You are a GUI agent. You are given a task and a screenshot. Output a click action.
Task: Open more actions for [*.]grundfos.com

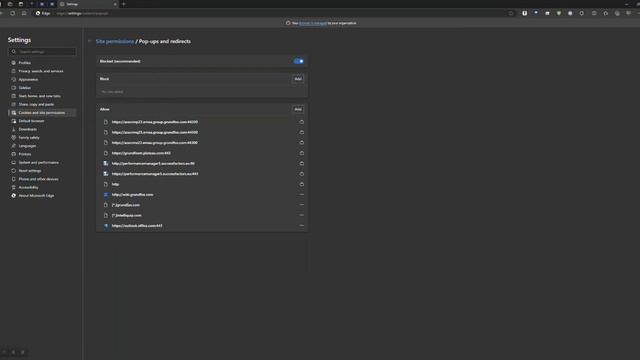[x=302, y=205]
